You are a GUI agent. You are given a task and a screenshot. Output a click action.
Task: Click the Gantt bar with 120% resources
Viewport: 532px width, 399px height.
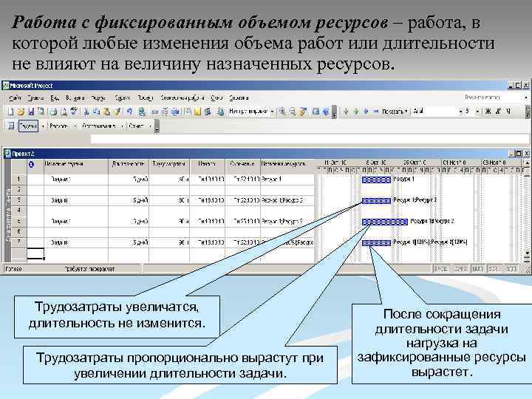coord(376,243)
